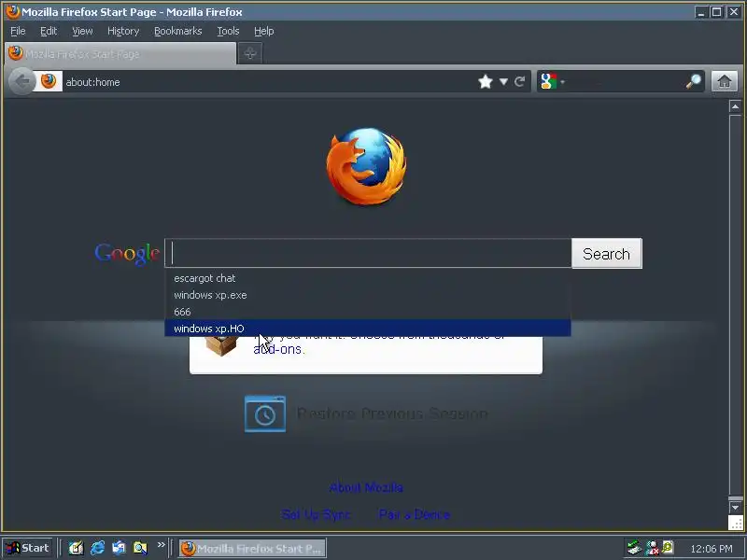Viewport: 747px width, 560px height.
Task: Choose the '666' suggestion
Action: [x=367, y=312]
